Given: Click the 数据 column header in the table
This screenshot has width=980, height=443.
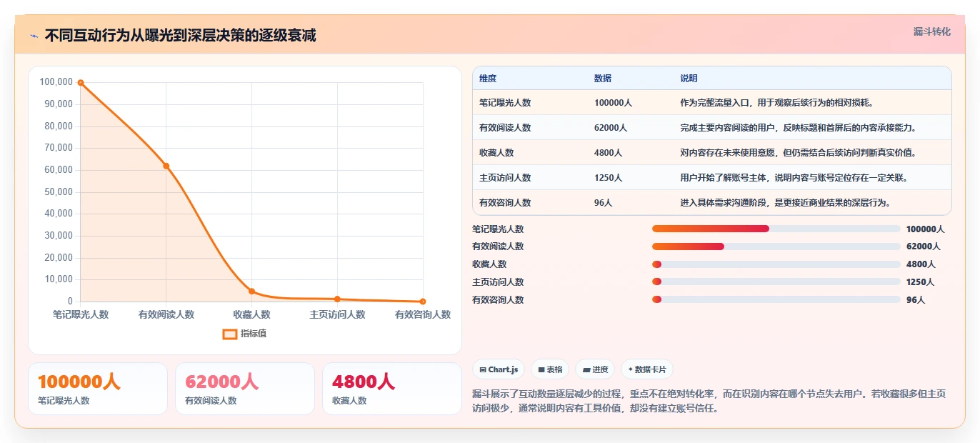Looking at the screenshot, I should 603,79.
